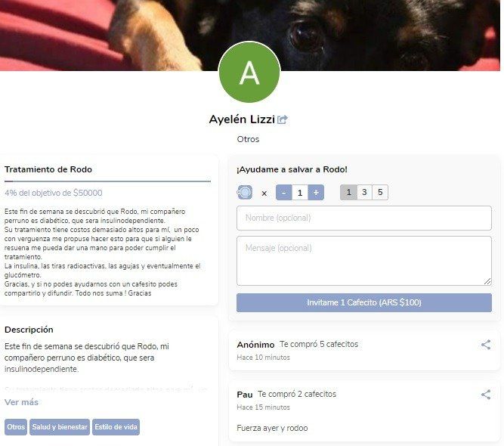The width and height of the screenshot is (504, 446).
Task: Focus the Mensaje (opcional) text area
Action: coord(364,261)
